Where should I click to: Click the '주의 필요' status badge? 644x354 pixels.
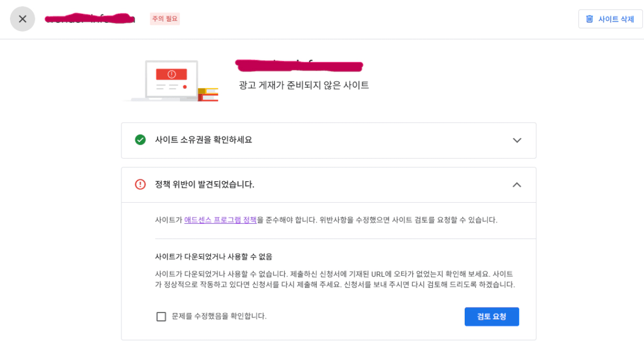pos(164,19)
